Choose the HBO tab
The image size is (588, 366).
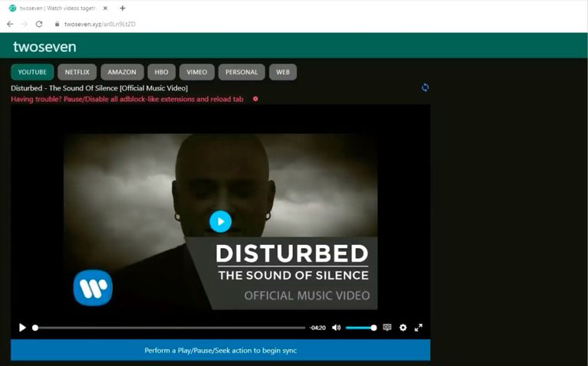click(x=161, y=72)
